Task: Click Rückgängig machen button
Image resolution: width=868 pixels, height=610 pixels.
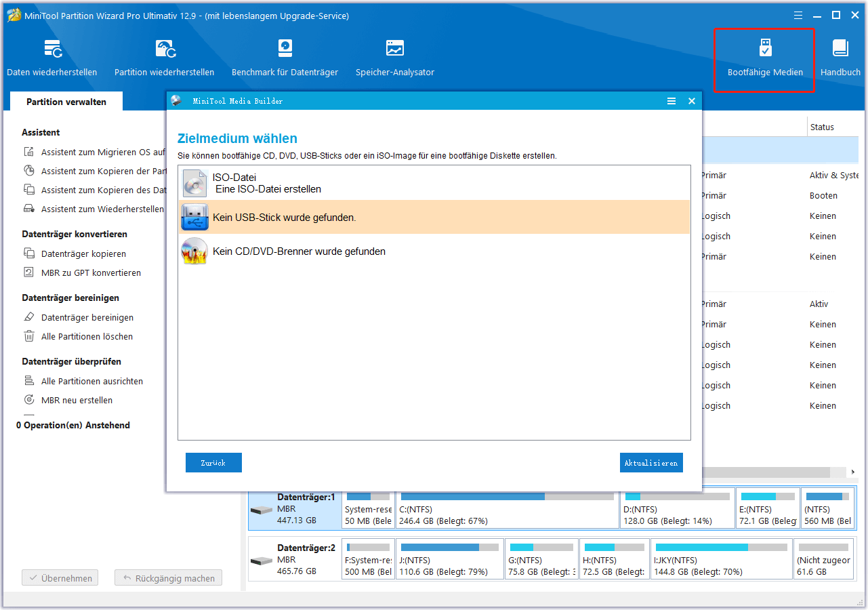Action: click(x=168, y=578)
